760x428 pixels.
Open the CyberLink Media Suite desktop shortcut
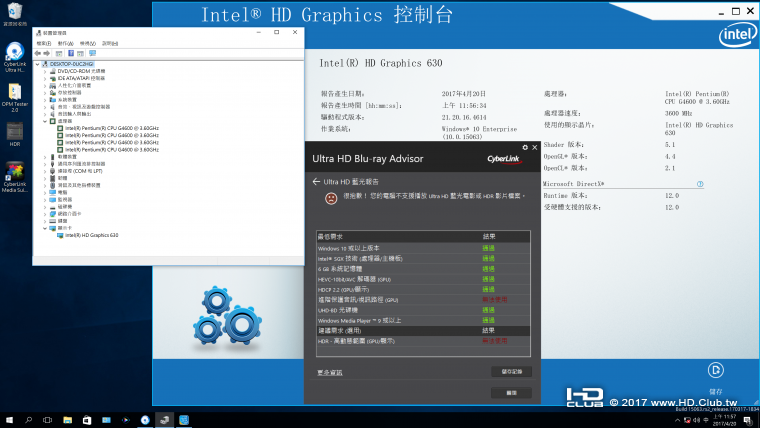(x=15, y=177)
